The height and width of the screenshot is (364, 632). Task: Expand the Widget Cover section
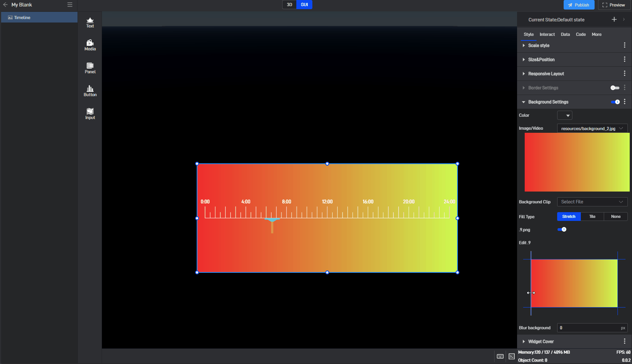tap(541, 341)
